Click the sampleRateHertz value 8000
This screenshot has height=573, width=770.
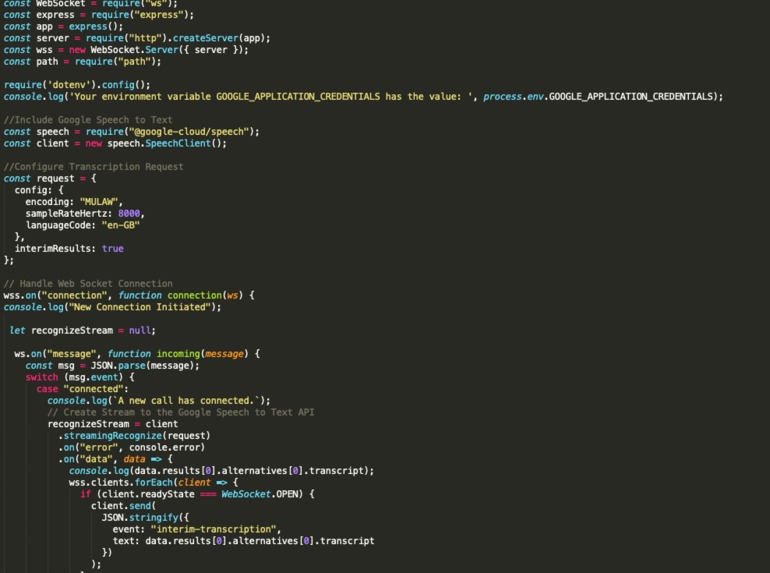point(129,214)
